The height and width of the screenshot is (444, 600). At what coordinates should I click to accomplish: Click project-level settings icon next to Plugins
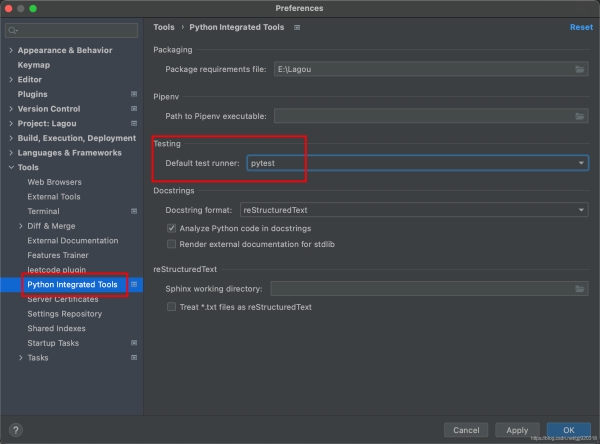click(x=134, y=94)
